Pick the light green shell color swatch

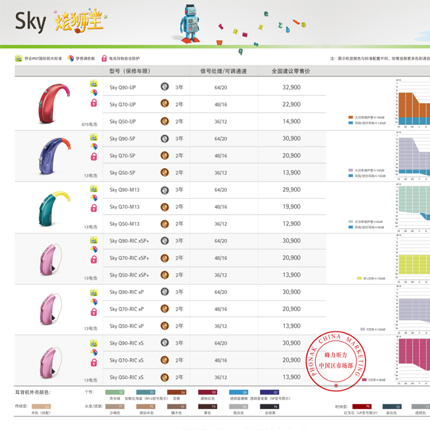point(115,392)
